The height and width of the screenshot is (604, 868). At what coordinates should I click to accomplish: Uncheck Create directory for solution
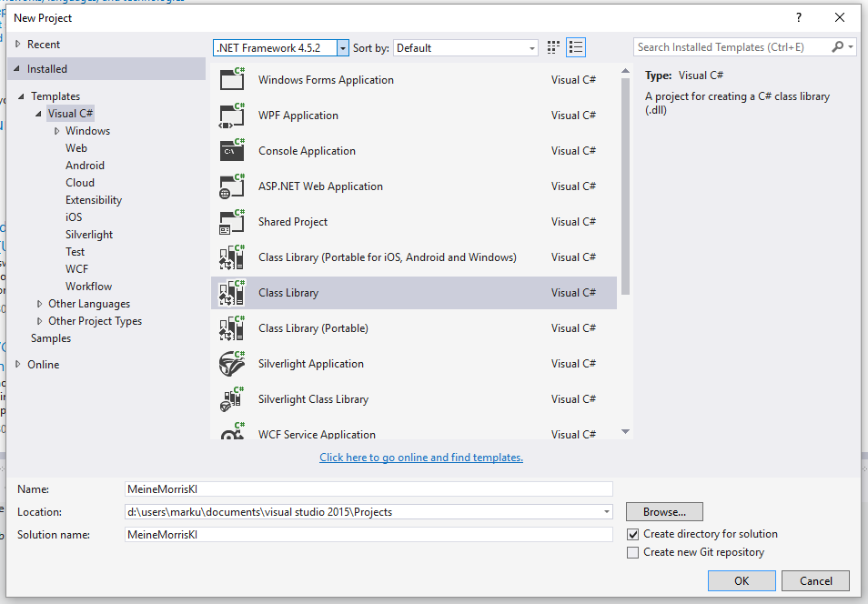point(633,534)
